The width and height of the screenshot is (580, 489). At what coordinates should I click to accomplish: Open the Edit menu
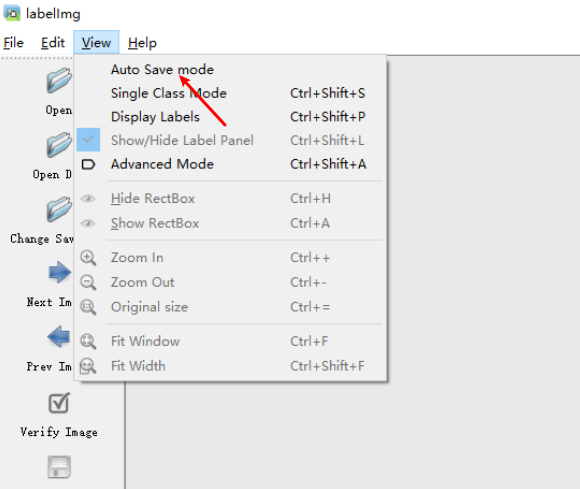point(53,43)
